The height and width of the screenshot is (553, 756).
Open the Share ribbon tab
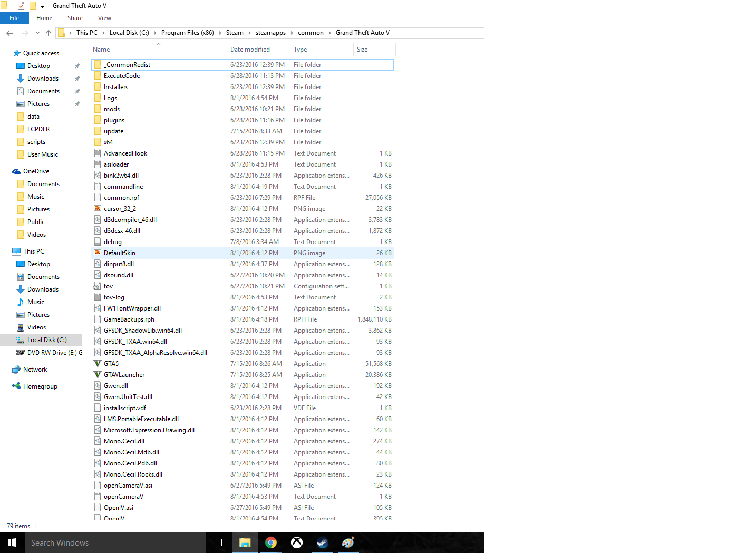pos(75,18)
